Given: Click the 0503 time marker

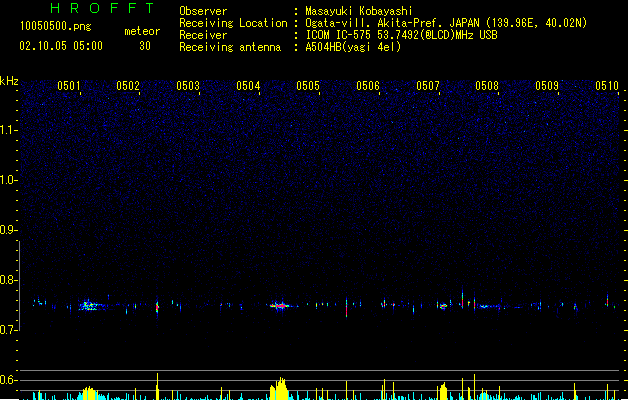Looking at the screenshot, I should coord(188,86).
